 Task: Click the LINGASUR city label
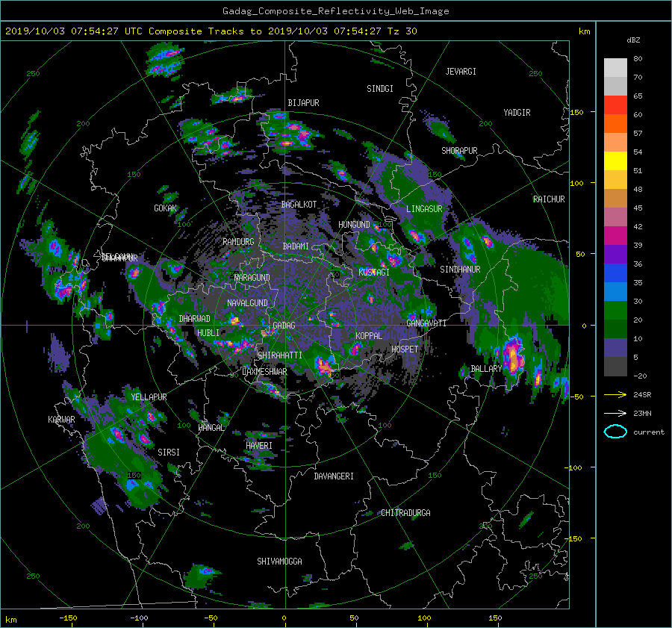(x=424, y=209)
